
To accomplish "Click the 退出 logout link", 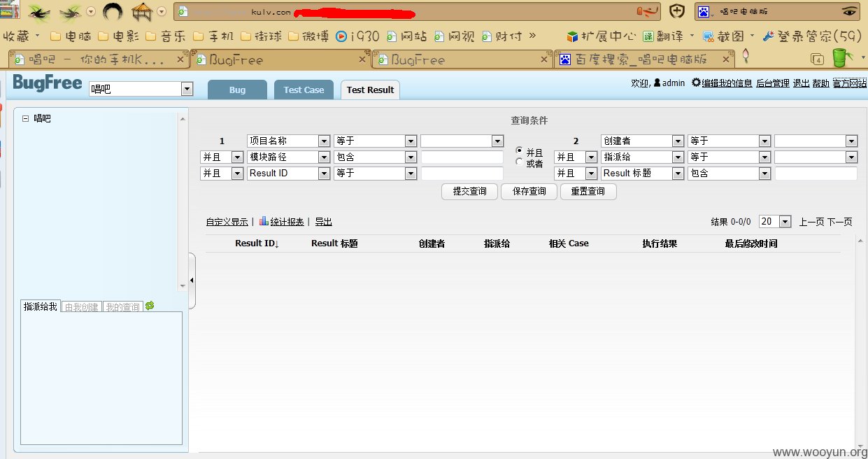I will [801, 83].
